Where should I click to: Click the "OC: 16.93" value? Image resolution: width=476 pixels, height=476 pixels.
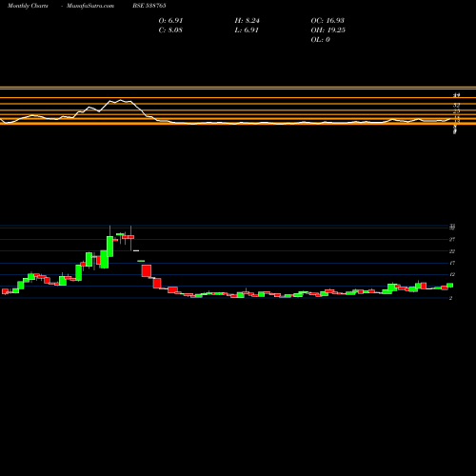click(x=327, y=21)
